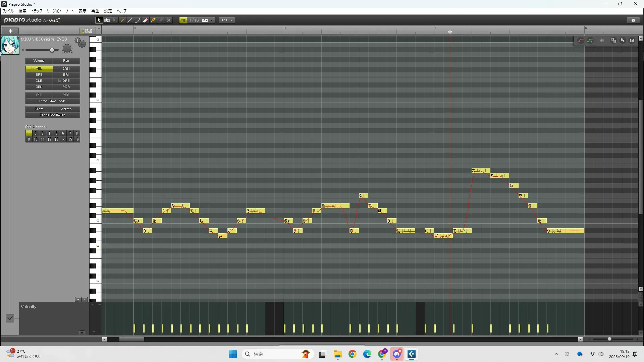Click the phoneme display [a] icon
The image size is (644, 362).
point(632,41)
